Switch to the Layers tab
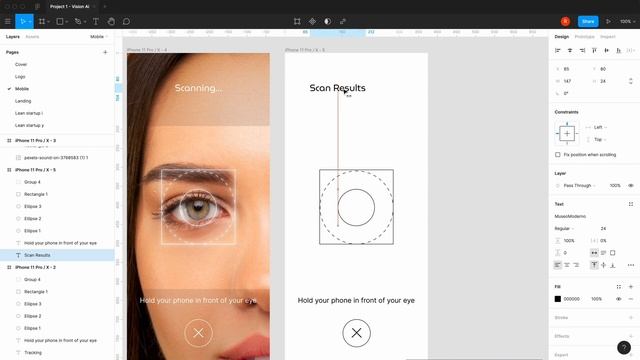Viewport: 640px width, 360px height. coord(13,37)
